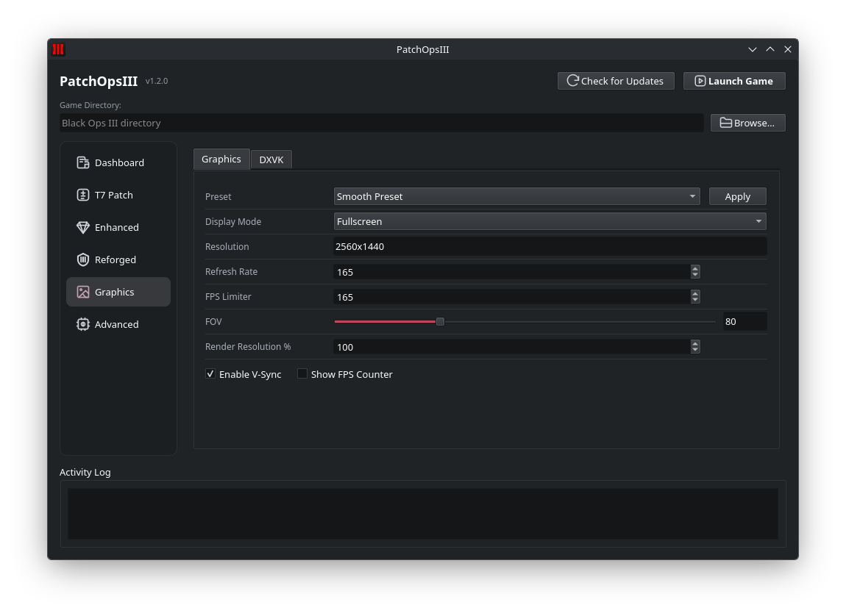
Task: Close the PatchOpsIII window
Action: (788, 49)
